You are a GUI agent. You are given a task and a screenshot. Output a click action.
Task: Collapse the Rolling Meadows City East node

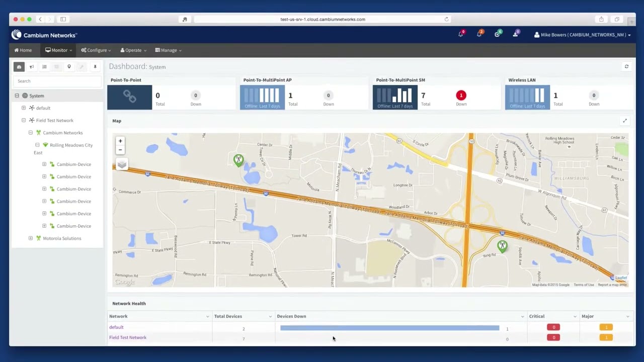click(x=37, y=145)
